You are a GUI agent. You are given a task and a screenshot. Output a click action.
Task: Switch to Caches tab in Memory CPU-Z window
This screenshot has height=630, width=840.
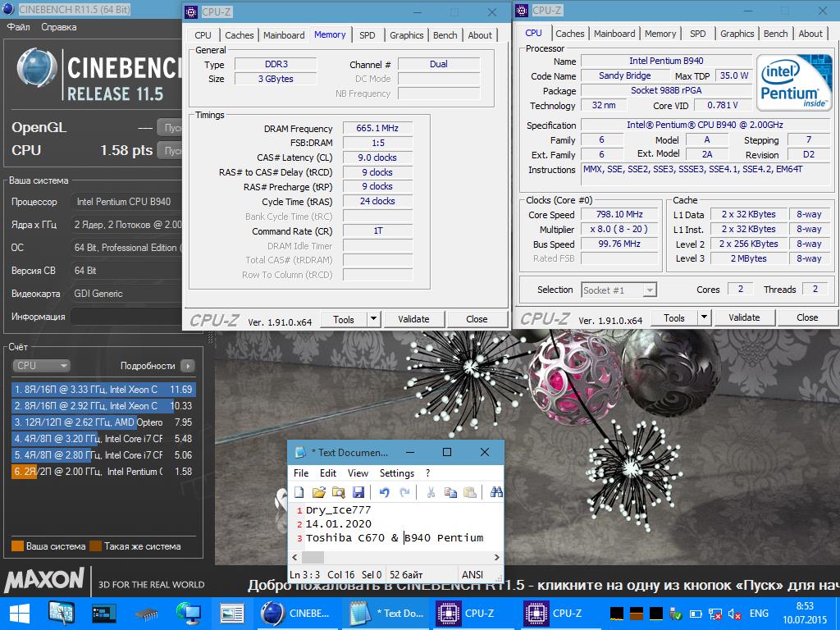[x=239, y=35]
